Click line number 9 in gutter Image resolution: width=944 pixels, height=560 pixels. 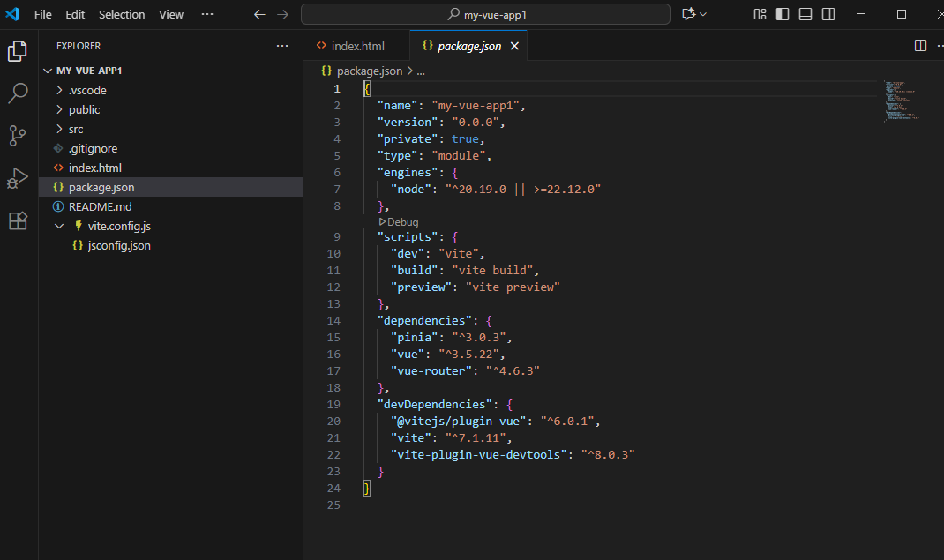(x=336, y=237)
